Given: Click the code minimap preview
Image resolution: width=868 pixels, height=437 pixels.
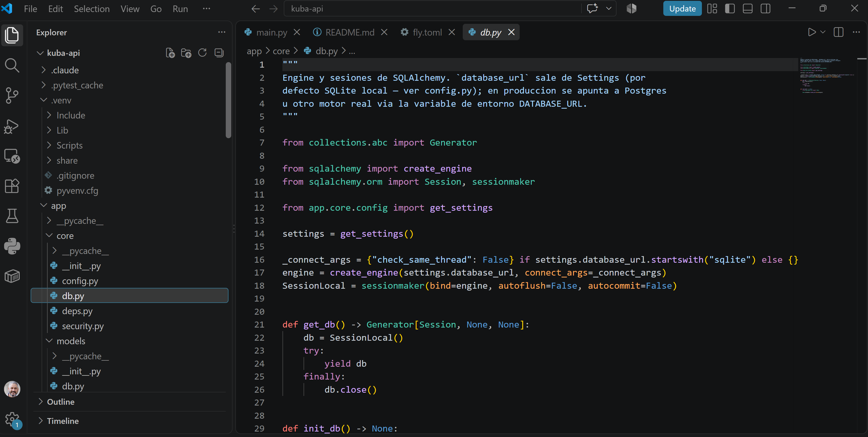Looking at the screenshot, I should (827, 76).
